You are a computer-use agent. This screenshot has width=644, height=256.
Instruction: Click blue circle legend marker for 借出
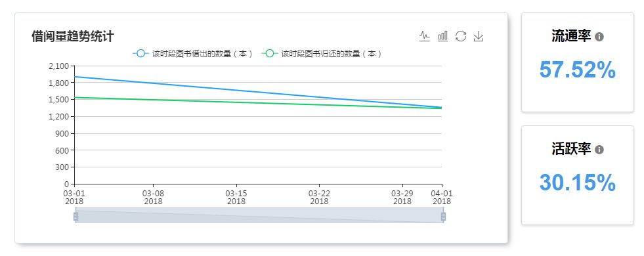[140, 53]
